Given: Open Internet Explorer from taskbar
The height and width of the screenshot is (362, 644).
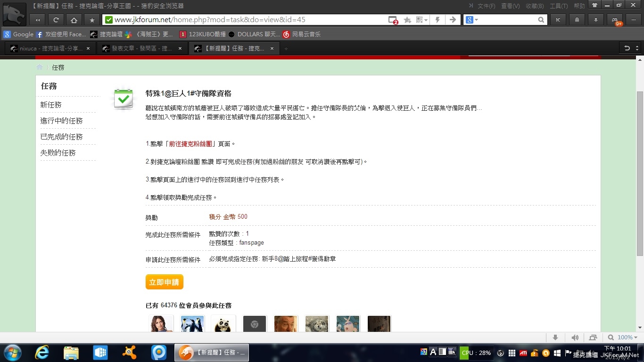Looking at the screenshot, I should [42, 353].
